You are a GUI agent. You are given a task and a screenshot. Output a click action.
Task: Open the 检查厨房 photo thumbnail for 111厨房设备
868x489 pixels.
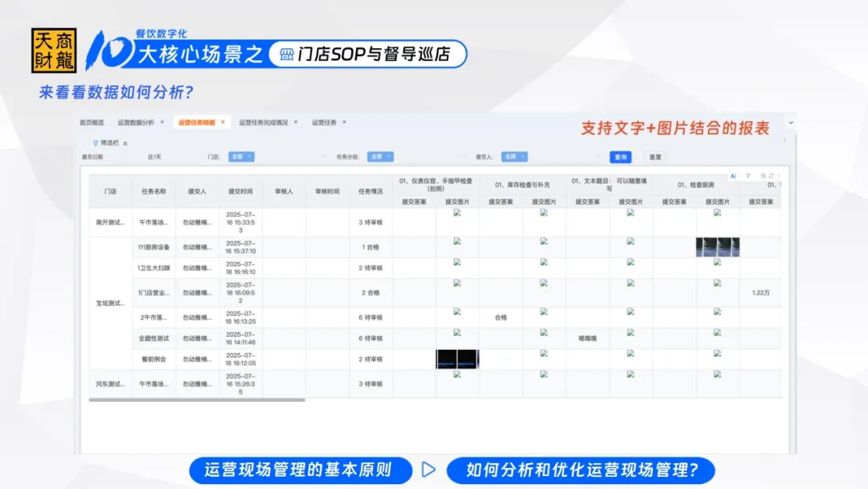pos(718,247)
